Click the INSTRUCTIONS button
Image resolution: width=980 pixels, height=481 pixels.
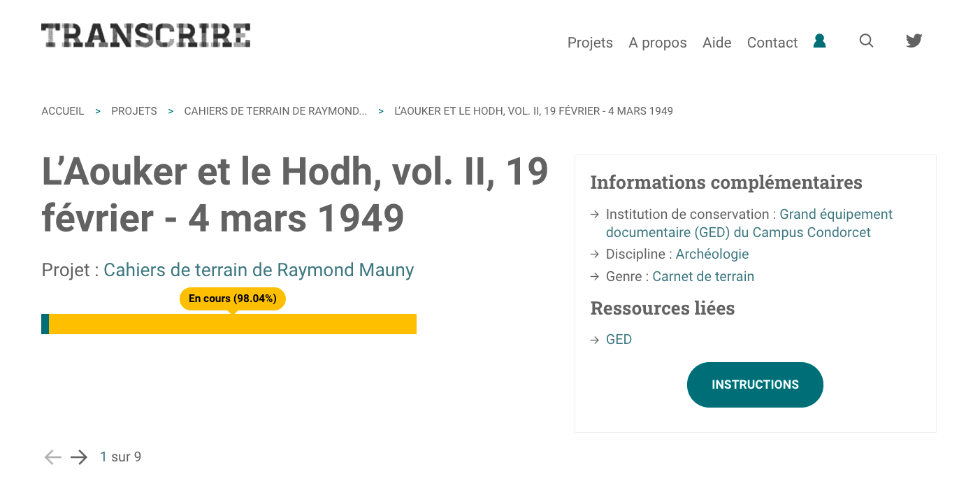755,385
